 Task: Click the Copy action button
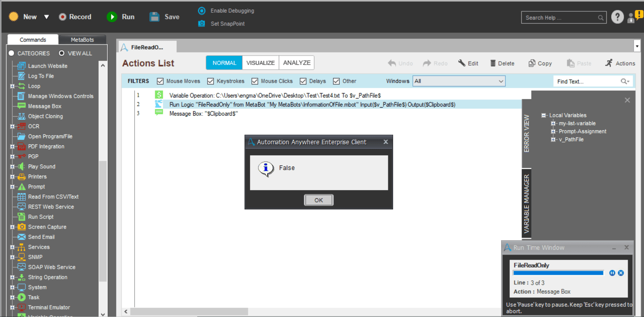tap(540, 63)
